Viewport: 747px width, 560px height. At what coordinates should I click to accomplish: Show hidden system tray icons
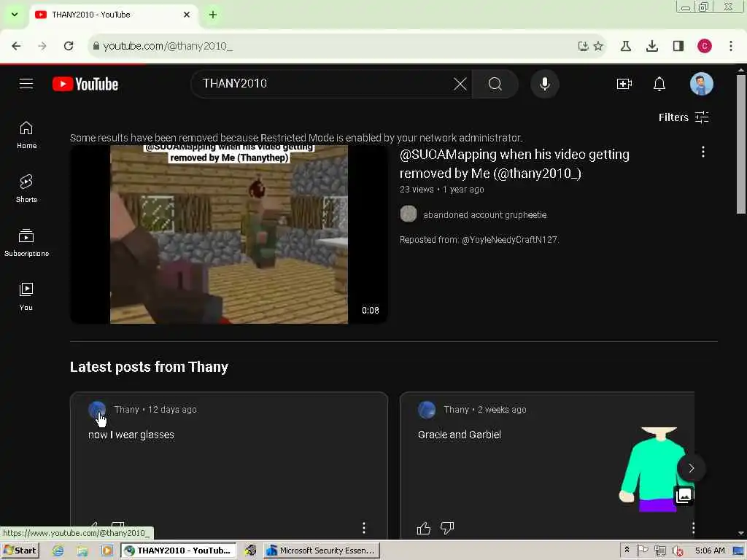pyautogui.click(x=627, y=550)
